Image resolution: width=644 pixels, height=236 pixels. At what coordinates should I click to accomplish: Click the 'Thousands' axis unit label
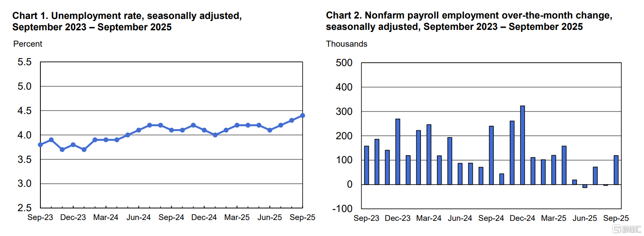point(346,44)
